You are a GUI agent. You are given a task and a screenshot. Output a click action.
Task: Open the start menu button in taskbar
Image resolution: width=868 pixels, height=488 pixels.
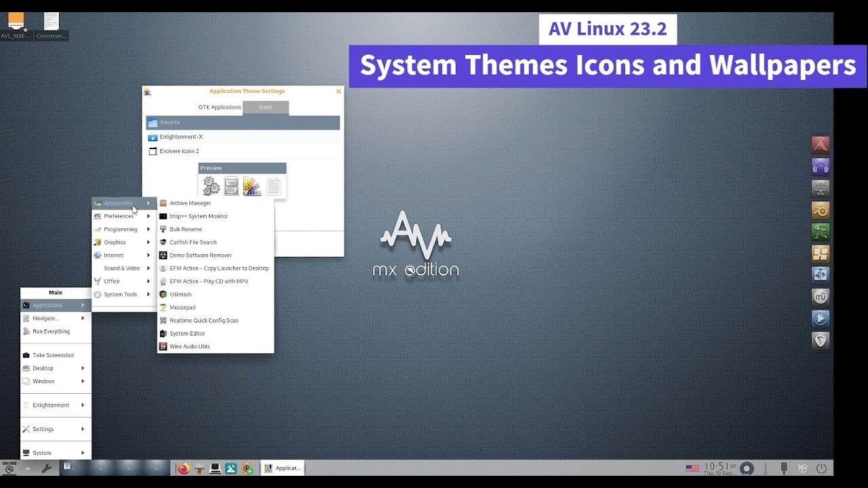click(9, 468)
